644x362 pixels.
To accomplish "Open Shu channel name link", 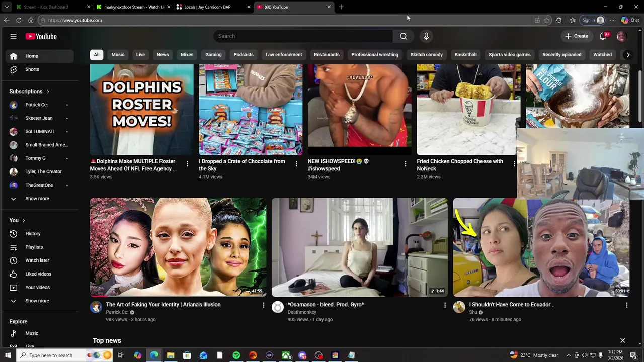I will coord(473,312).
